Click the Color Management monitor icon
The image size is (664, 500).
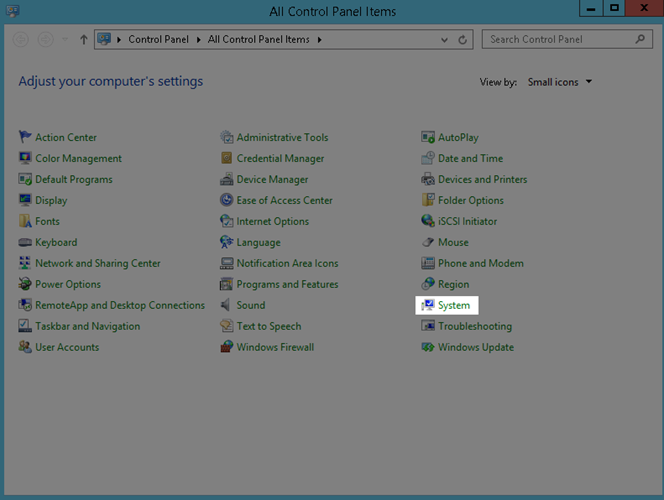(x=25, y=158)
